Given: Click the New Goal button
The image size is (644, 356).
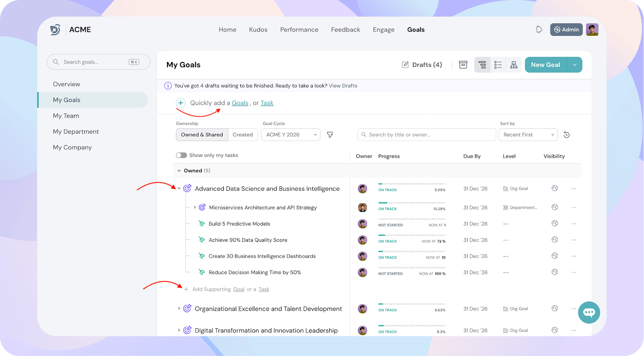Looking at the screenshot, I should pyautogui.click(x=545, y=65).
